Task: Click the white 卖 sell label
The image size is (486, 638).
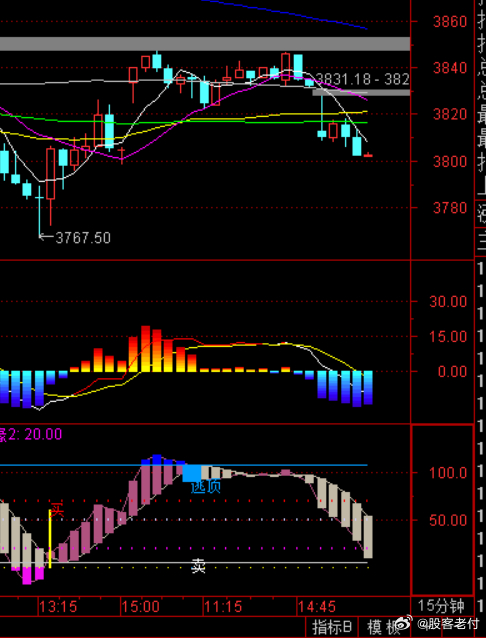Action: [198, 566]
